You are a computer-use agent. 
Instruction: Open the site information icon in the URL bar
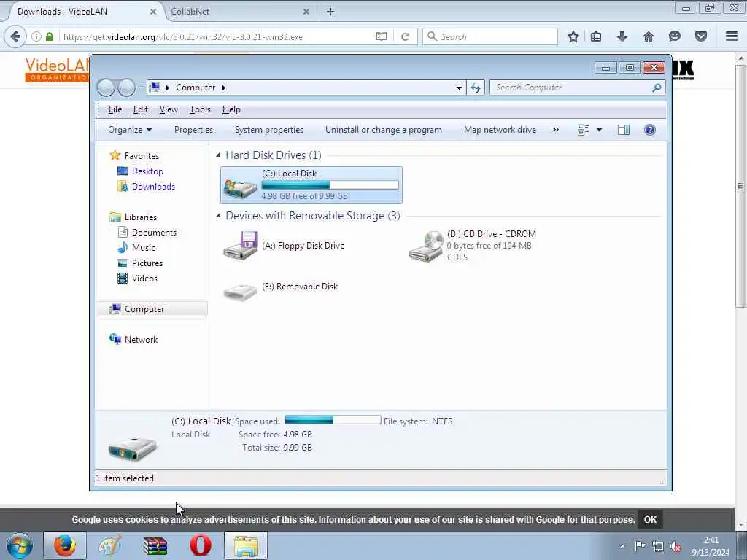[x=36, y=36]
